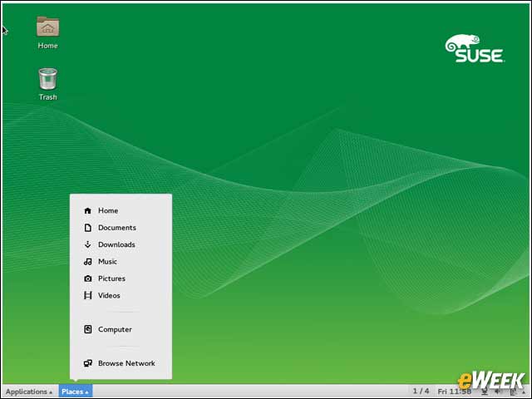Open the Applications menu on the panel

pyautogui.click(x=29, y=392)
